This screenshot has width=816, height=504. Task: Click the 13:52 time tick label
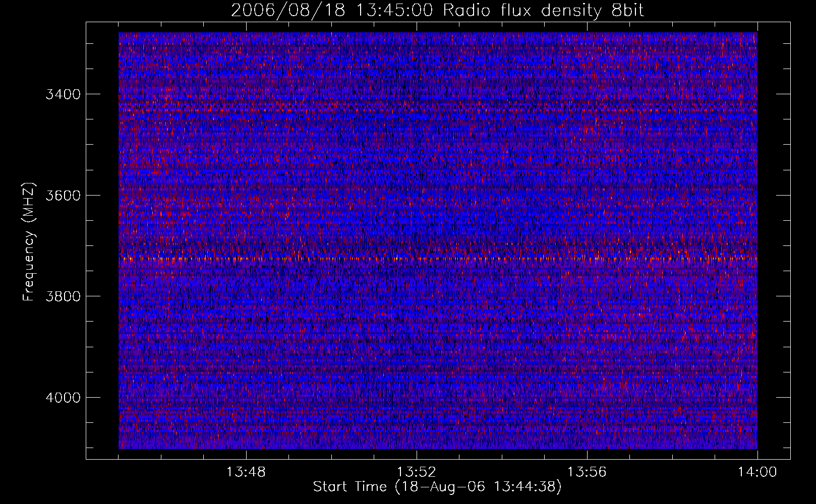click(x=416, y=472)
